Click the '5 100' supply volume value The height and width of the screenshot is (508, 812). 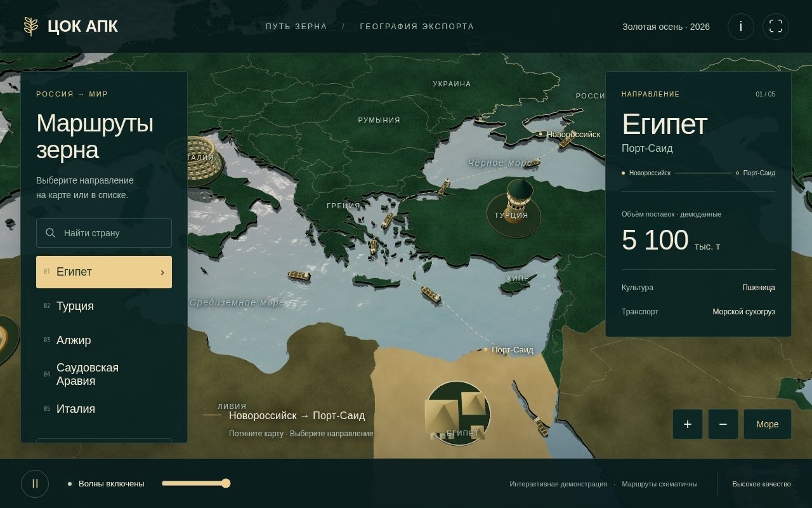(x=655, y=240)
